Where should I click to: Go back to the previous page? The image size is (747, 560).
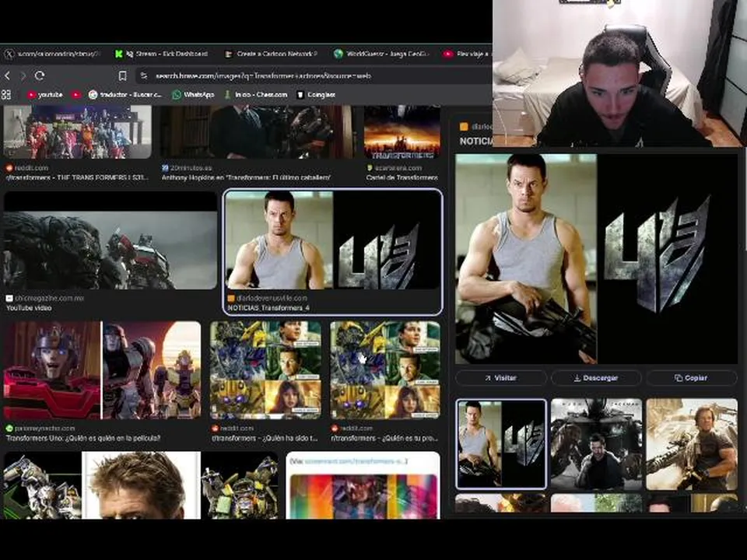(x=7, y=75)
